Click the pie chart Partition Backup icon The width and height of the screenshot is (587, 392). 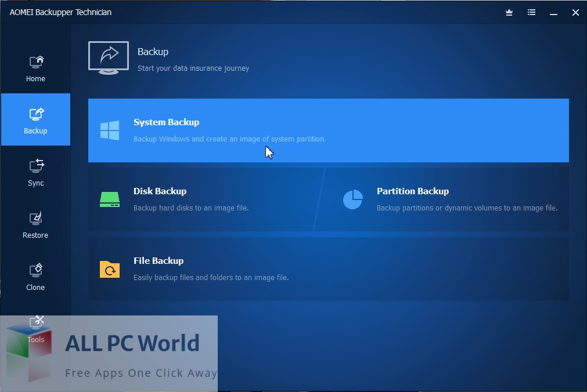pos(352,199)
